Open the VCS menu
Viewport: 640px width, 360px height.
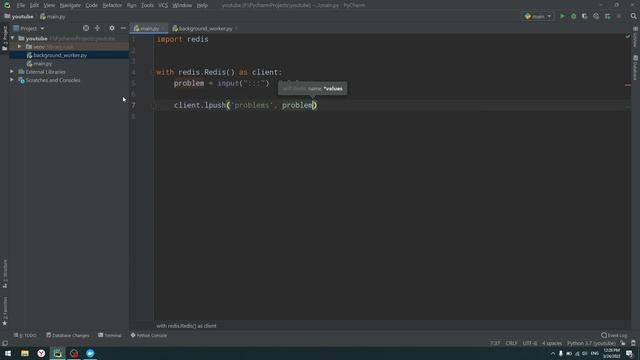point(163,5)
